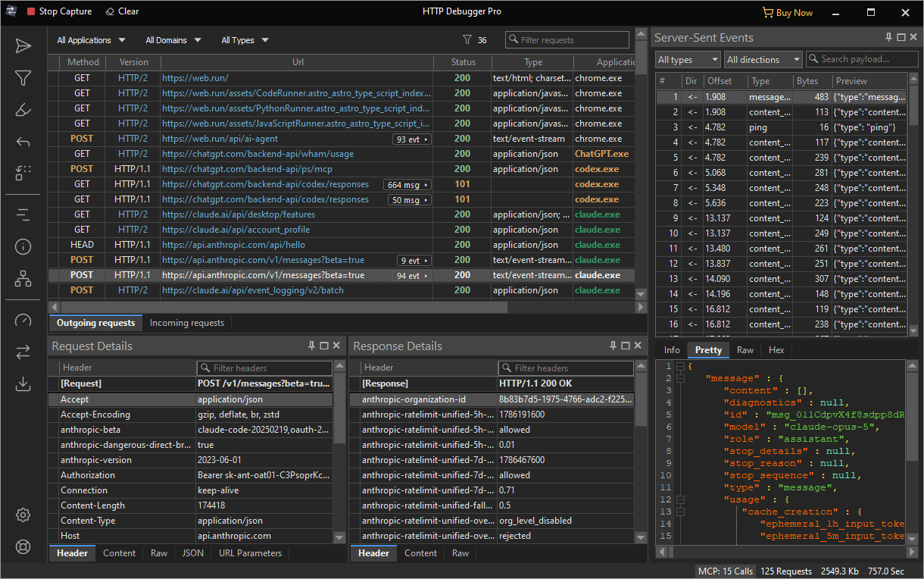Close the Response Details panel
This screenshot has height=579, width=924.
[x=638, y=346]
